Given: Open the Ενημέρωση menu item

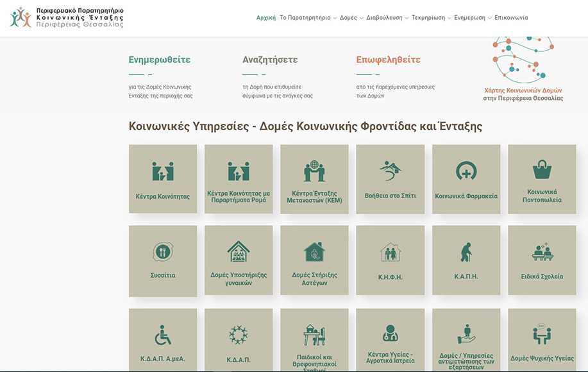Looking at the screenshot, I should coord(469,17).
